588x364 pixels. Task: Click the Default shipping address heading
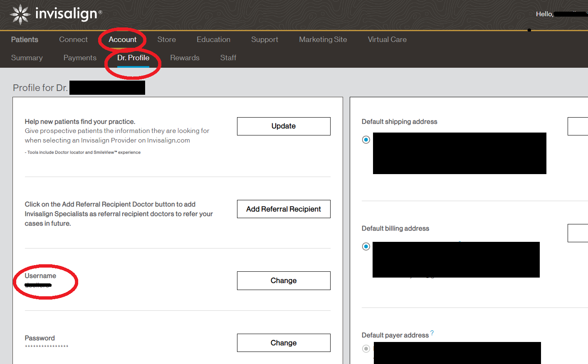coord(399,121)
